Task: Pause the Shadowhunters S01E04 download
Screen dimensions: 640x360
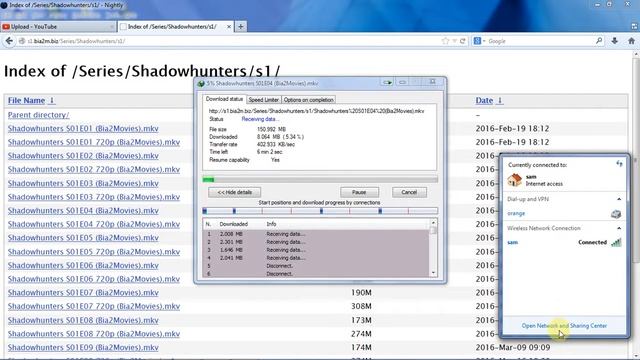Action: click(x=359, y=192)
